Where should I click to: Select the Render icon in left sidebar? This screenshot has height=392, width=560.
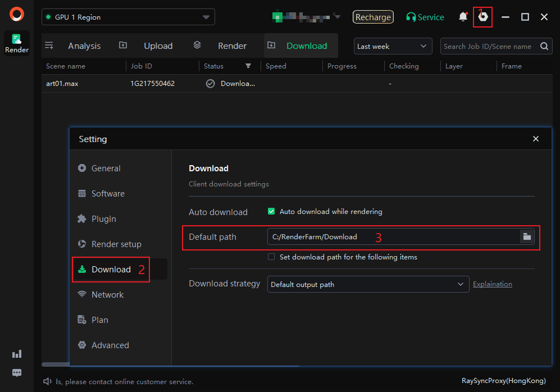pyautogui.click(x=17, y=43)
